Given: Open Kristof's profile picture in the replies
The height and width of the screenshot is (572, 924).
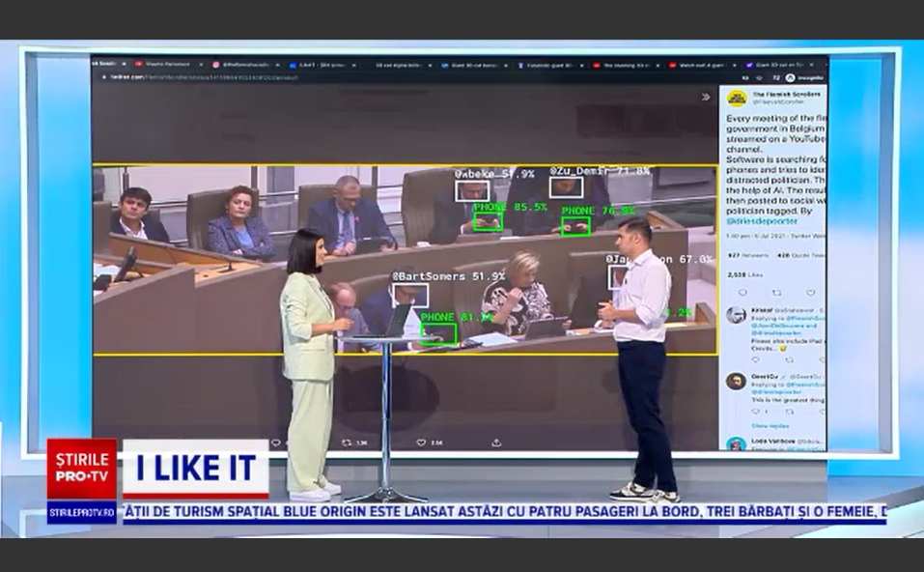Looking at the screenshot, I should point(736,315).
